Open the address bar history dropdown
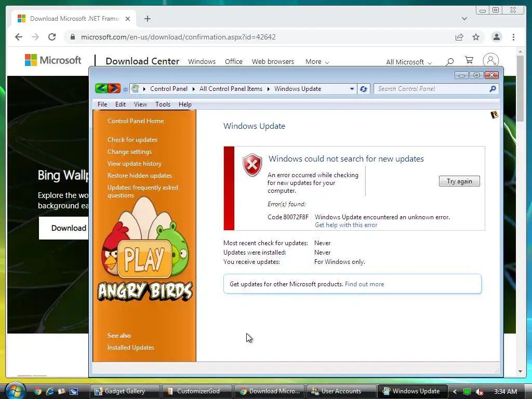Screen dimensions: 532x399 (x=352, y=89)
